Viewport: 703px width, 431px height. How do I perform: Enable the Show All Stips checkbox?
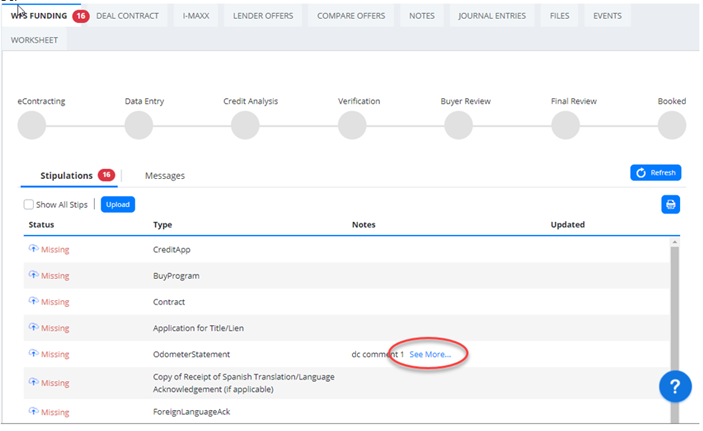coord(29,205)
